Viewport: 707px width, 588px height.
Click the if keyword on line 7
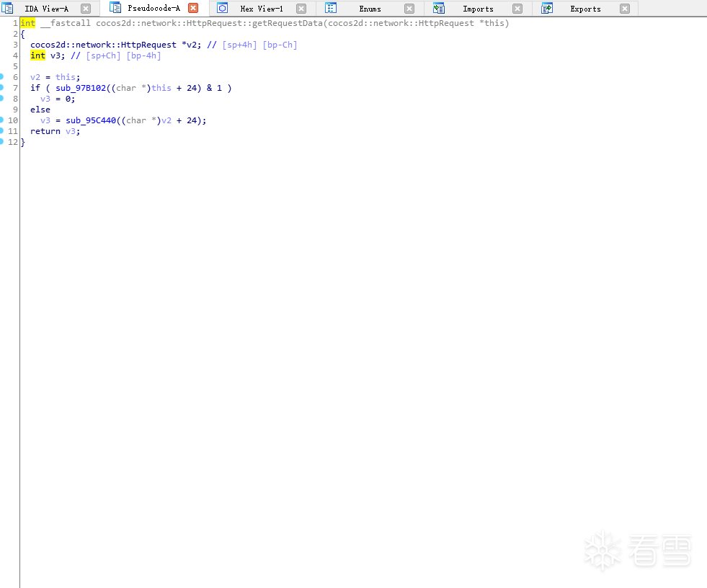click(x=35, y=88)
